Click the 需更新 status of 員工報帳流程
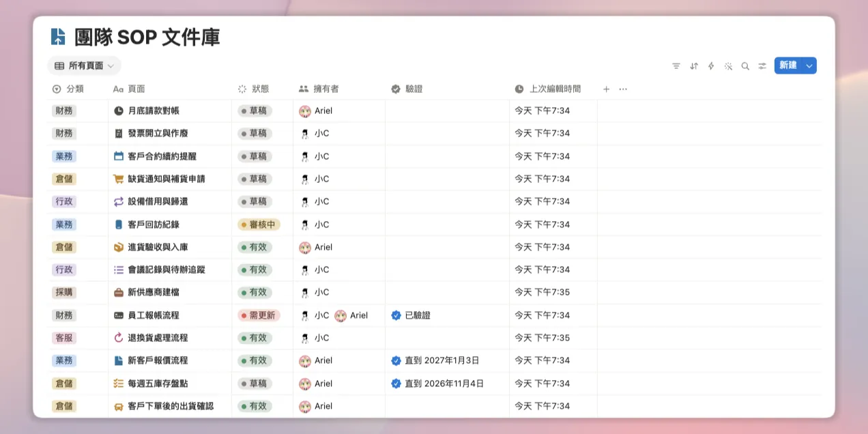This screenshot has width=868, height=434. [x=259, y=315]
